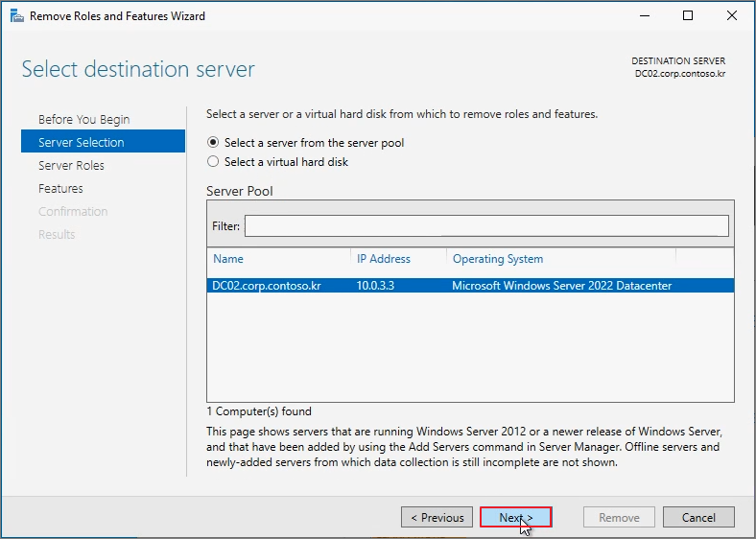
Task: Switch to the Server Roles step
Action: coord(71,165)
